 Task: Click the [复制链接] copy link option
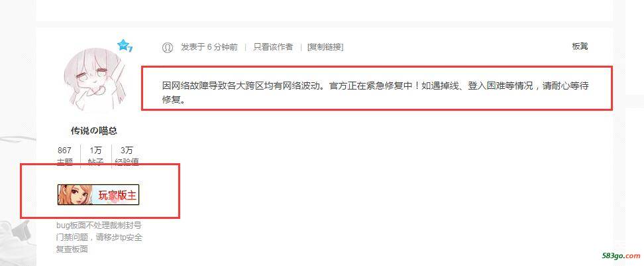point(325,47)
